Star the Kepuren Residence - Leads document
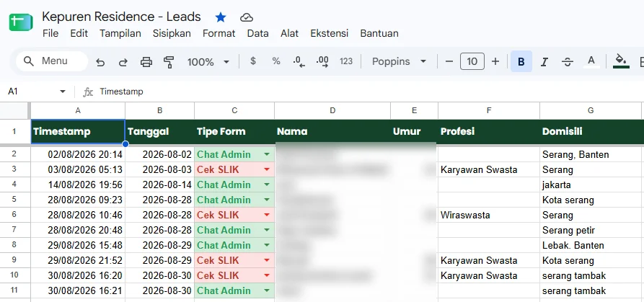Image resolution: width=644 pixels, height=302 pixels. (221, 17)
